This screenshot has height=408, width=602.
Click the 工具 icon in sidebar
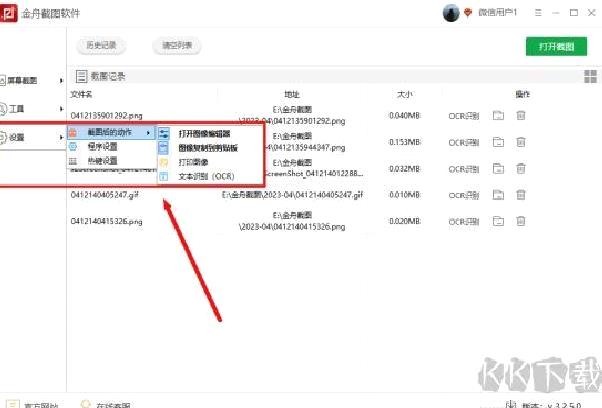pos(3,109)
